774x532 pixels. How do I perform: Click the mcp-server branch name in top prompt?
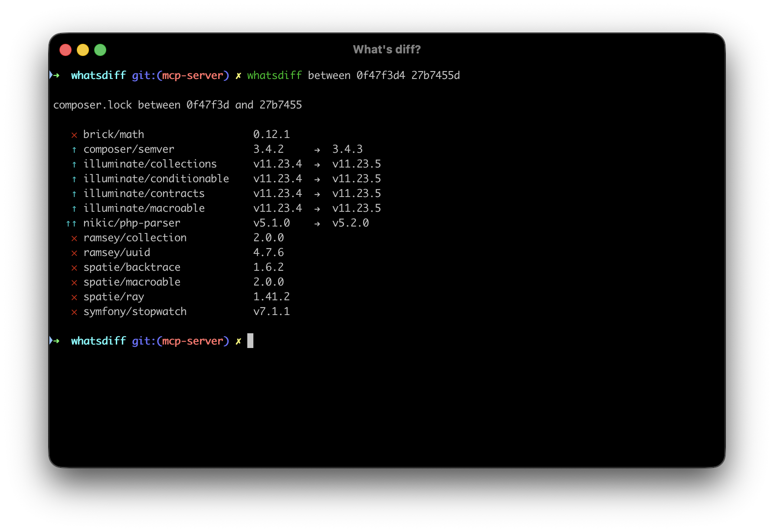coord(193,76)
